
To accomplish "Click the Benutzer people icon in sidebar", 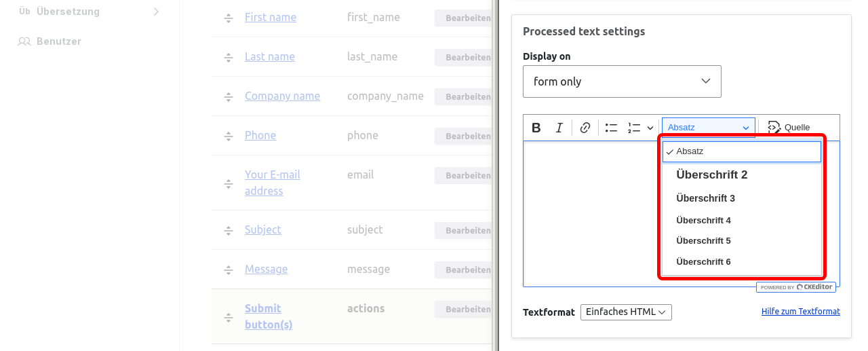I will pos(24,41).
